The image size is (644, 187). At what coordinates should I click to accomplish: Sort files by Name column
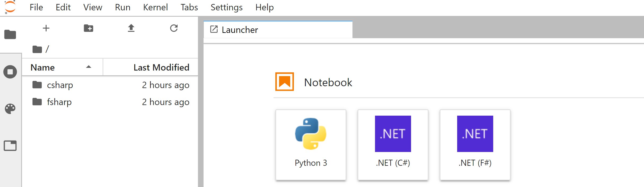63,67
